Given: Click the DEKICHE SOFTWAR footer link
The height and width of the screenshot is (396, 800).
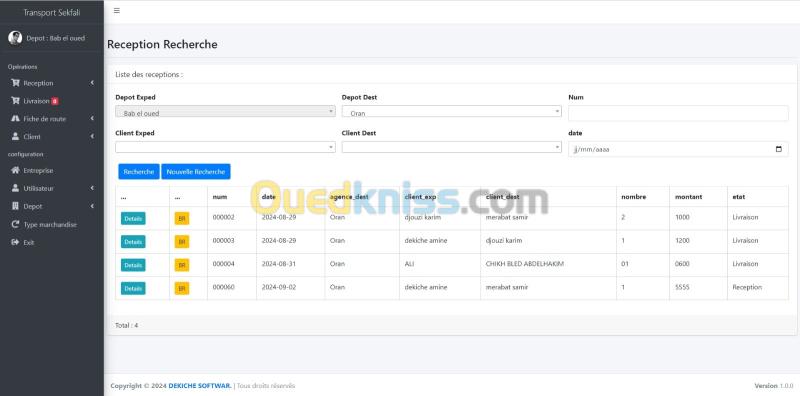Looking at the screenshot, I should (200, 386).
